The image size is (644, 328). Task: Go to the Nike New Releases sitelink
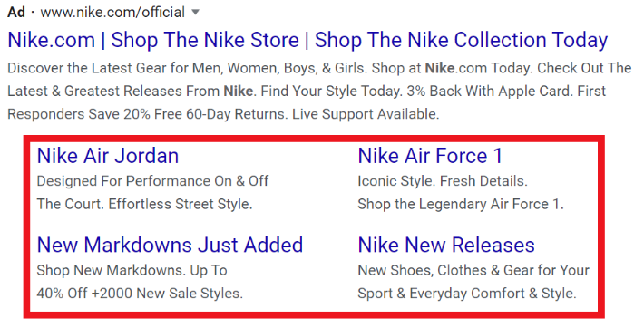(x=446, y=245)
